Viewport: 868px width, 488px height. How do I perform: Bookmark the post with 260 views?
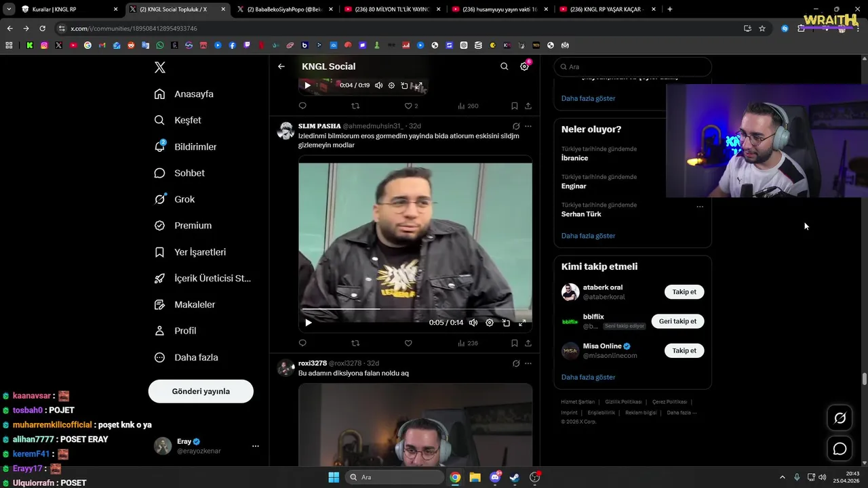pos(514,106)
